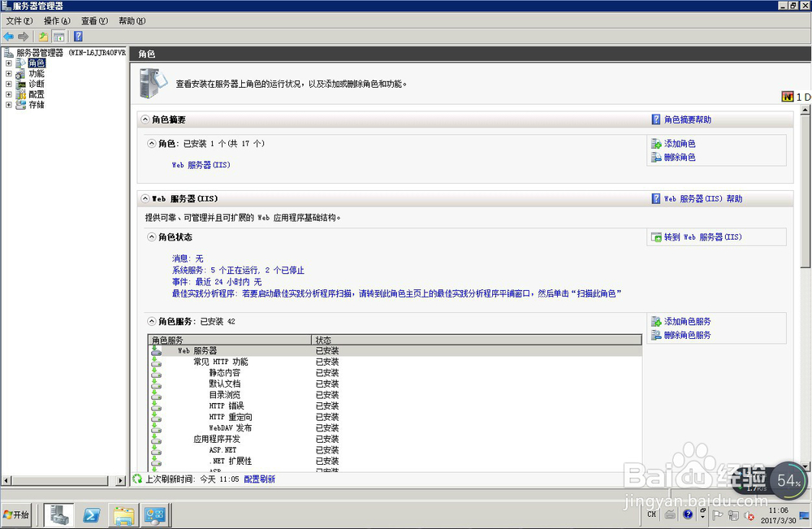Collapse the 角色服务 section
This screenshot has width=812, height=529.
coord(151,319)
